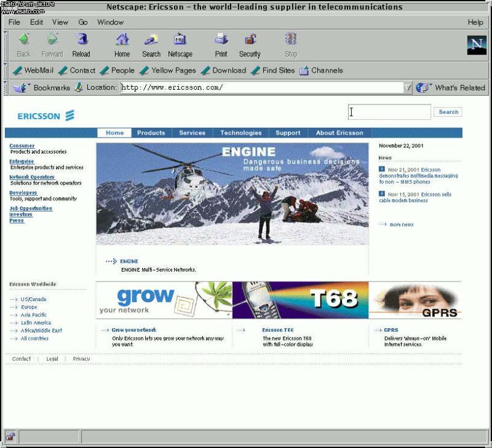Open the All countries link
Image resolution: width=492 pixels, height=448 pixels.
[34, 338]
